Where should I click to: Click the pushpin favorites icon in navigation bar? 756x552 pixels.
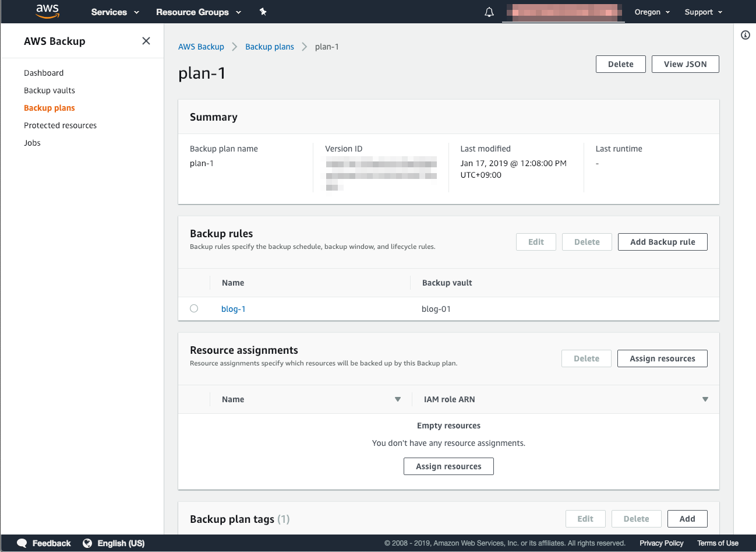pos(263,12)
